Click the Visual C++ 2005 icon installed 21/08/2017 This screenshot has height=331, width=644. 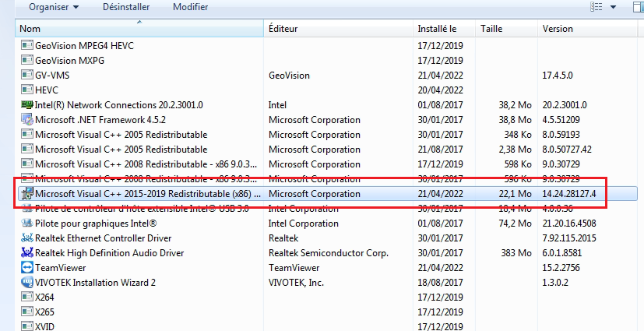point(27,149)
